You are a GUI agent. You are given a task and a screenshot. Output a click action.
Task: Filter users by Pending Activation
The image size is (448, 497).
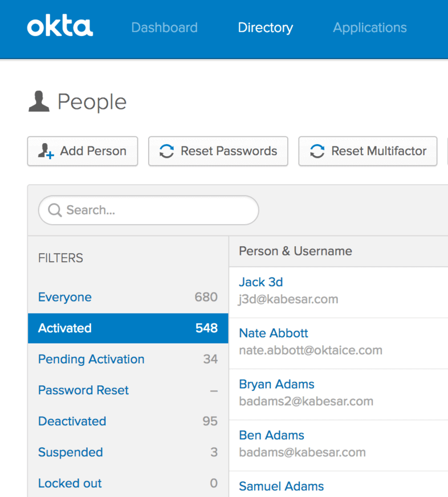tap(91, 359)
